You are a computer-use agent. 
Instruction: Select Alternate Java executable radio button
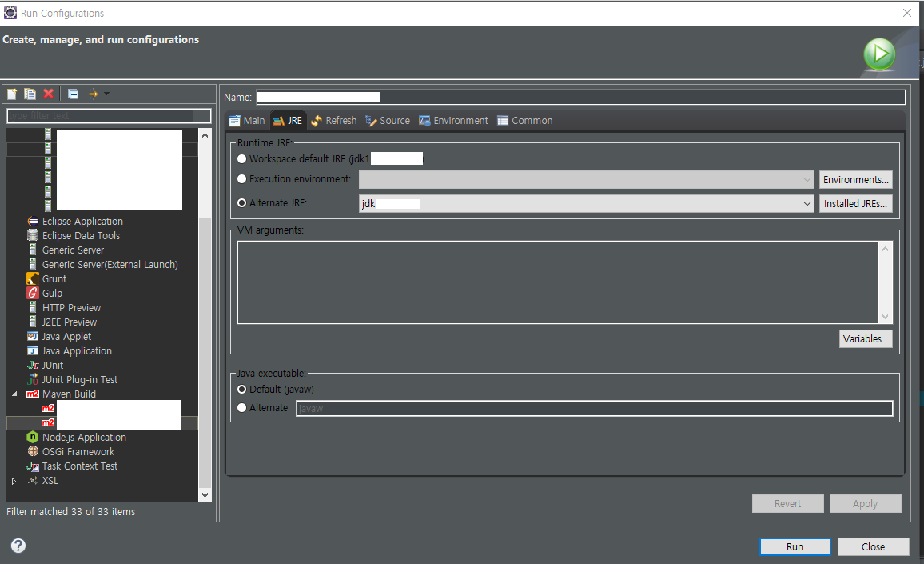click(241, 408)
